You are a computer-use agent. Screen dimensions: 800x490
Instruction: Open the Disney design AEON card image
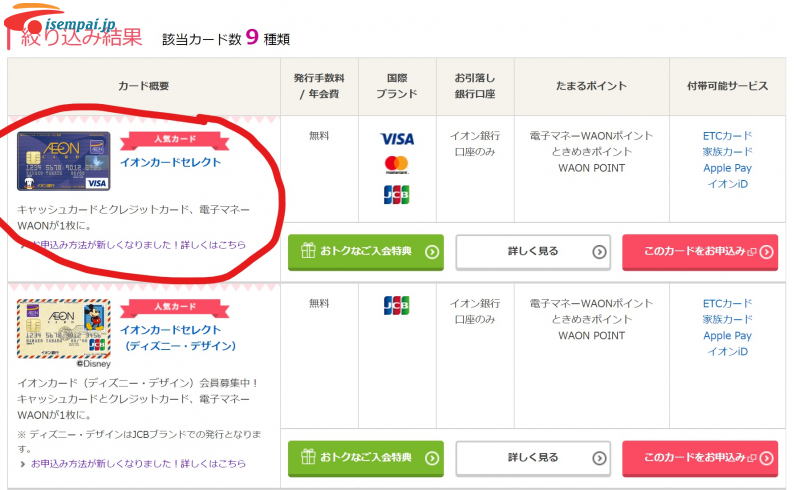coord(64,329)
